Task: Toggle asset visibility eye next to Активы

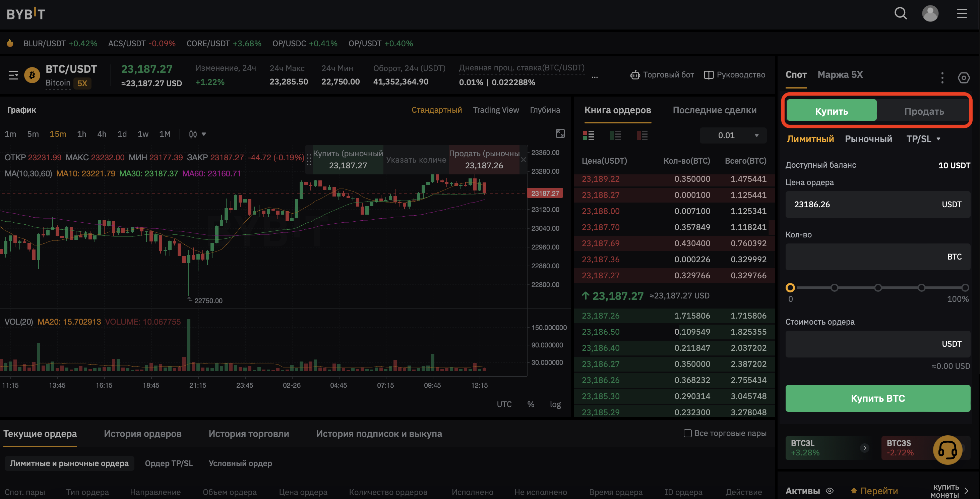Action: click(830, 491)
